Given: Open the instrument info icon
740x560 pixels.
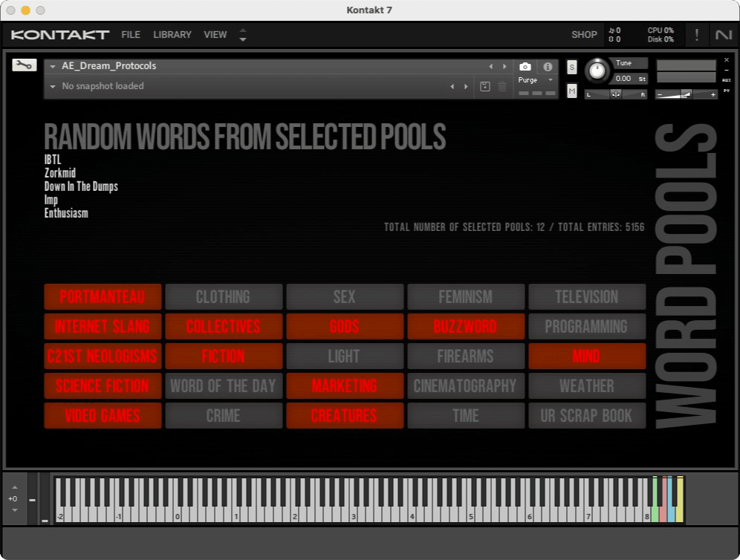Looking at the screenshot, I should pos(548,67).
